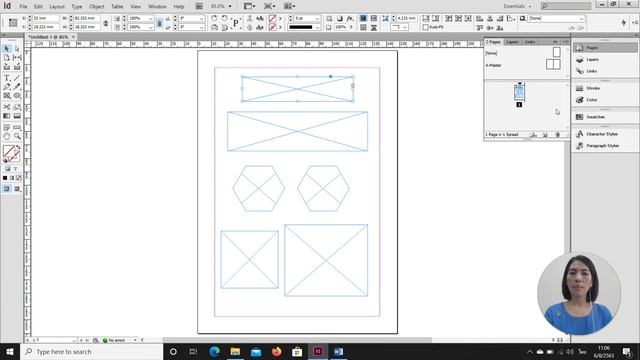Open the Pages panel flyout menu
The image size is (640, 360).
pos(565,42)
